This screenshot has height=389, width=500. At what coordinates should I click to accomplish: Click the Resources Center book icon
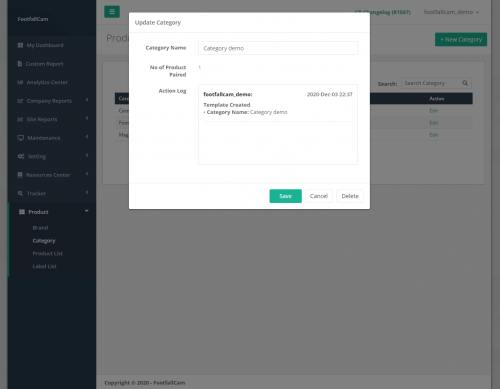[x=20, y=175]
